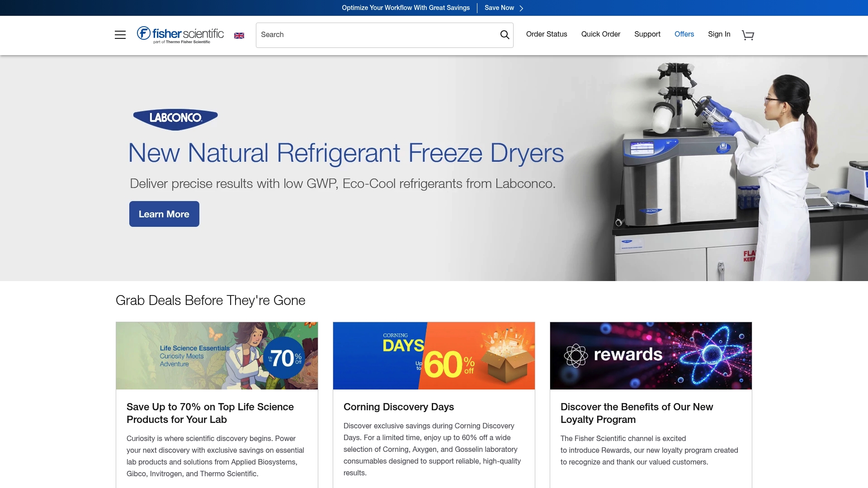Click the arrow next to Save Now
The width and height of the screenshot is (868, 488).
[521, 8]
